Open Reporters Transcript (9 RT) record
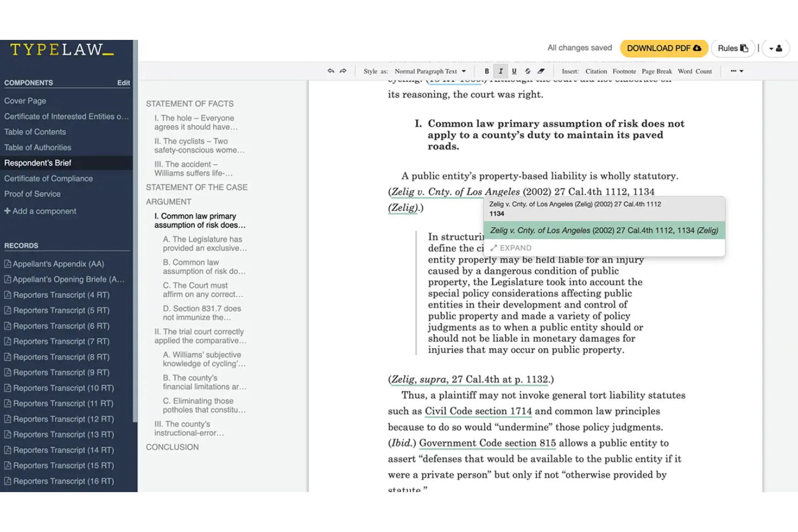Image resolution: width=798 pixels, height=532 pixels. pos(57,373)
